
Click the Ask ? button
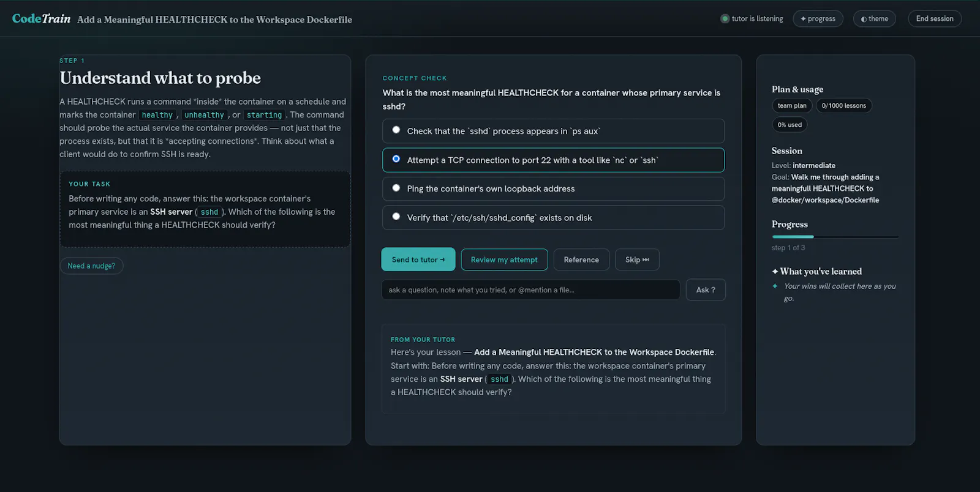click(706, 290)
